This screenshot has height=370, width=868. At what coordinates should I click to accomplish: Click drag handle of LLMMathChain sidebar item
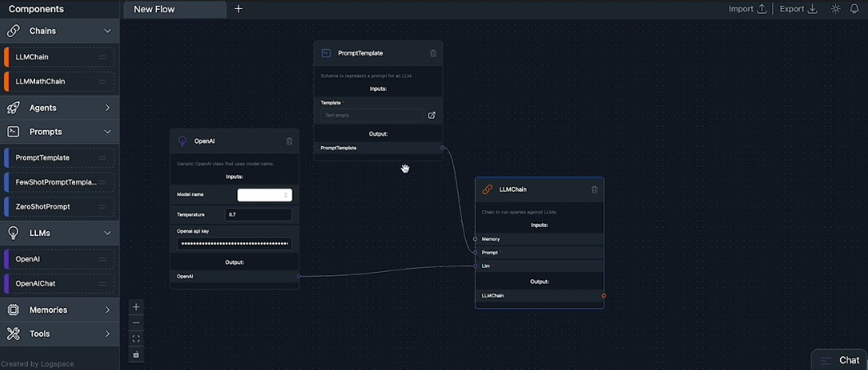pyautogui.click(x=102, y=82)
